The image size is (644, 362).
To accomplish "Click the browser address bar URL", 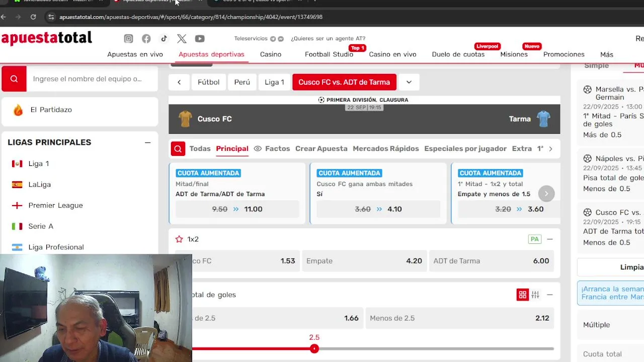I will (191, 17).
